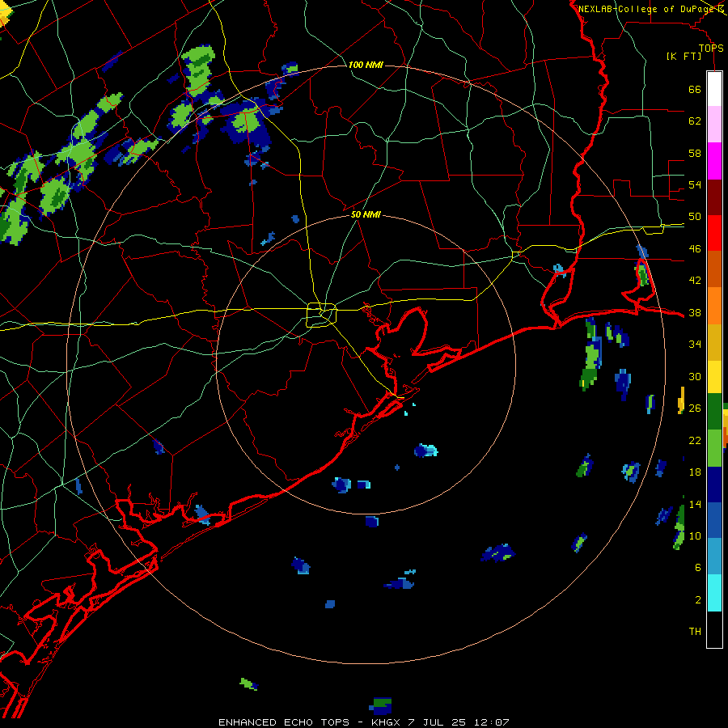This screenshot has width=728, height=728.
Task: Click the '46' legend value
Action: click(x=695, y=249)
